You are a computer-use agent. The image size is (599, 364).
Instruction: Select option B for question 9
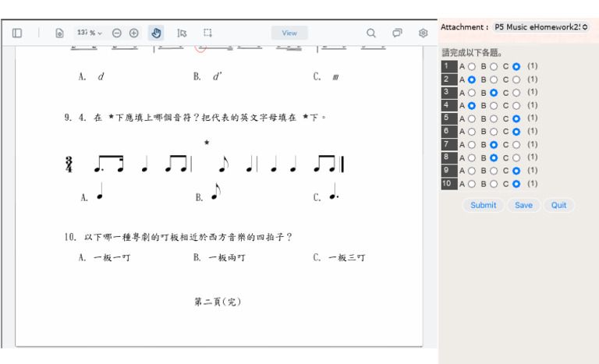494,171
